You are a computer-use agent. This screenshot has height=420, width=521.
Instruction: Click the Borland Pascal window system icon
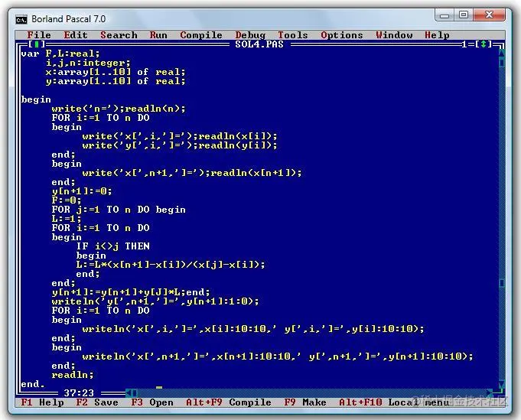point(21,20)
